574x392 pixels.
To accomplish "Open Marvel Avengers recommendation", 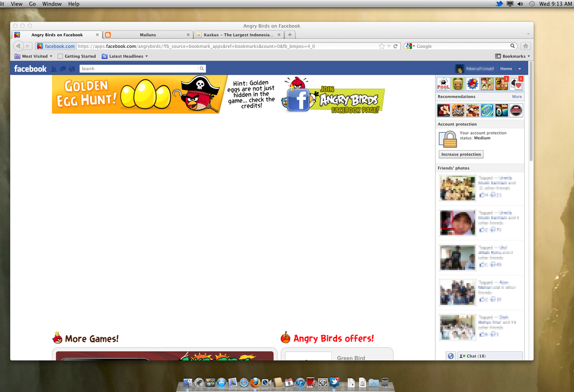I will coord(516,110).
